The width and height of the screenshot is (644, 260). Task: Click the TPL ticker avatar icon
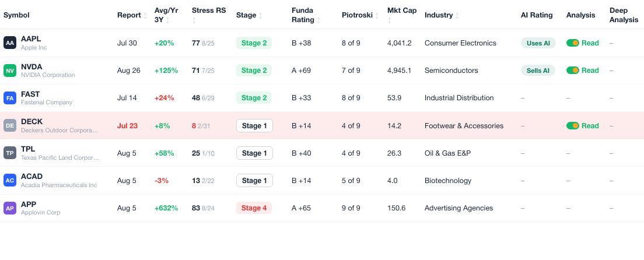click(10, 153)
